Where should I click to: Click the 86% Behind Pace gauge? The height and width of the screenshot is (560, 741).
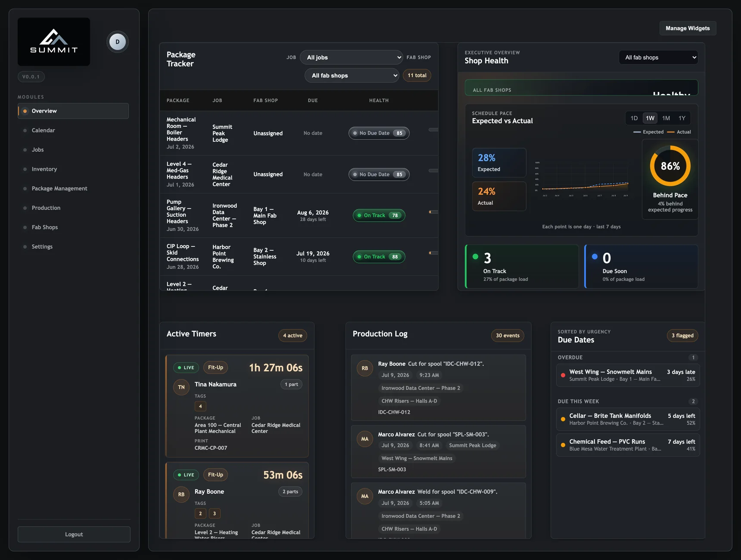tap(670, 166)
